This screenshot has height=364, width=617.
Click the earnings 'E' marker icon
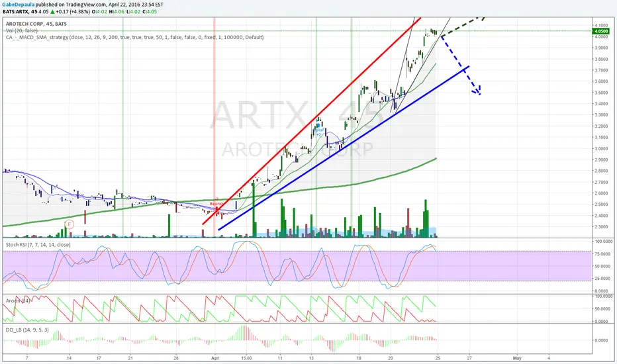coord(70,225)
